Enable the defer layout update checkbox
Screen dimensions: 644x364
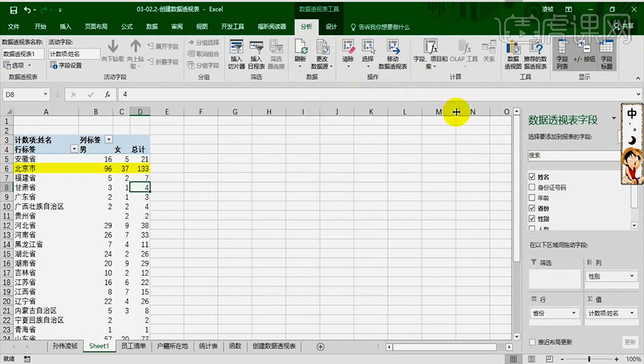coord(532,342)
